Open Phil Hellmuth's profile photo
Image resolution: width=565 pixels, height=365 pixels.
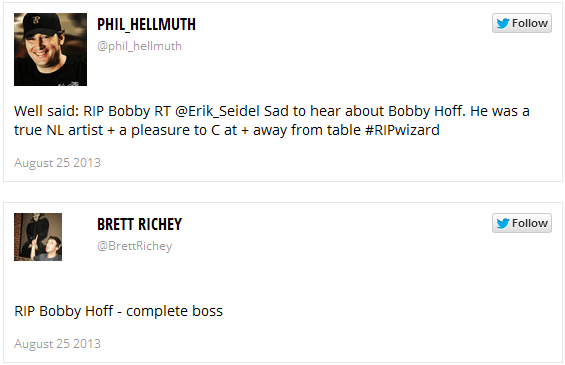click(50, 49)
